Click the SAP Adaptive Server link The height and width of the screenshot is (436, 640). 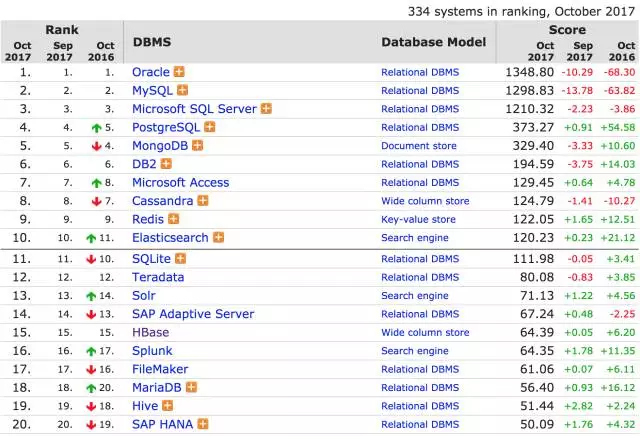[193, 314]
